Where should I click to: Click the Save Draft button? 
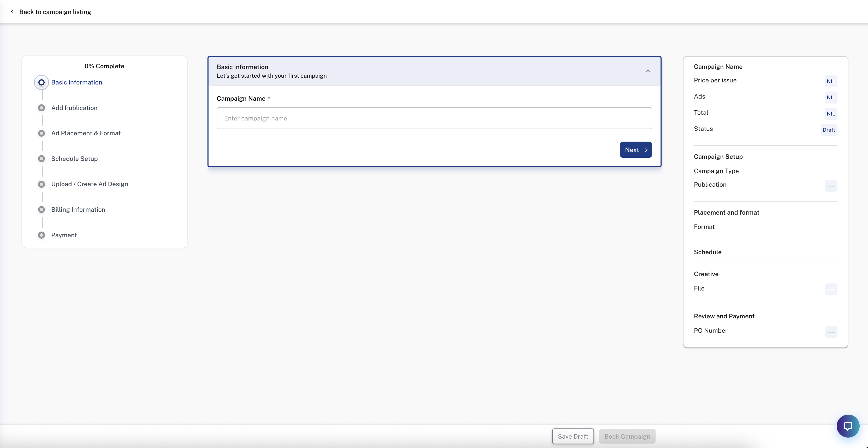(x=573, y=437)
